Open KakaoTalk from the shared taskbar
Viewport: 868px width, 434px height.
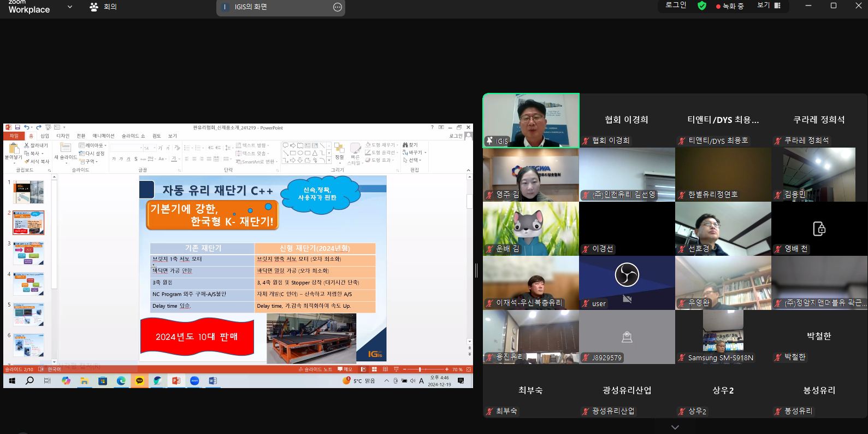(139, 381)
